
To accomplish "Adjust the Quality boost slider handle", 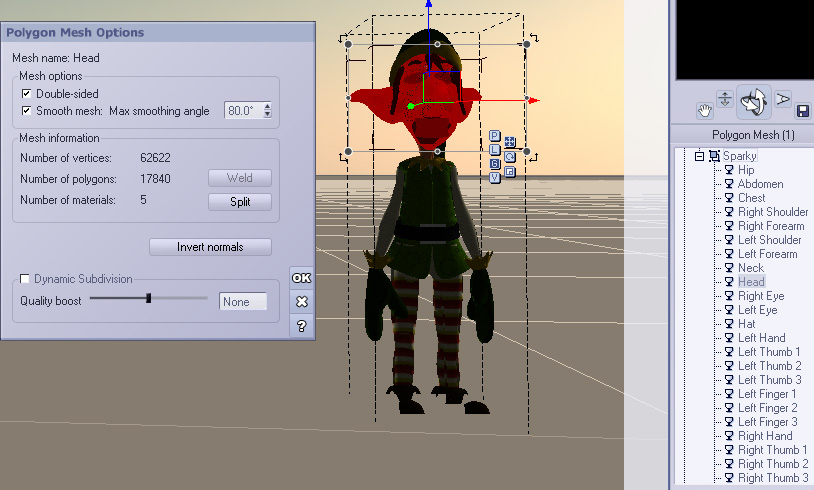I will [x=148, y=298].
